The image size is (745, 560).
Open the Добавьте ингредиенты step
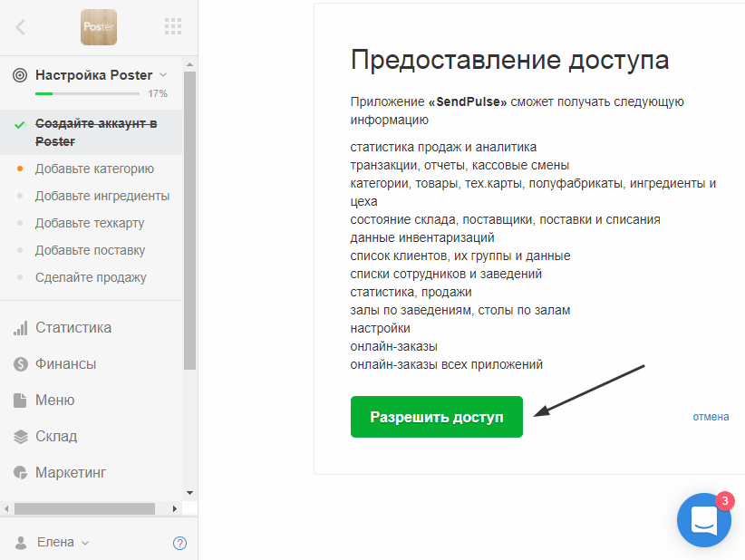coord(102,196)
